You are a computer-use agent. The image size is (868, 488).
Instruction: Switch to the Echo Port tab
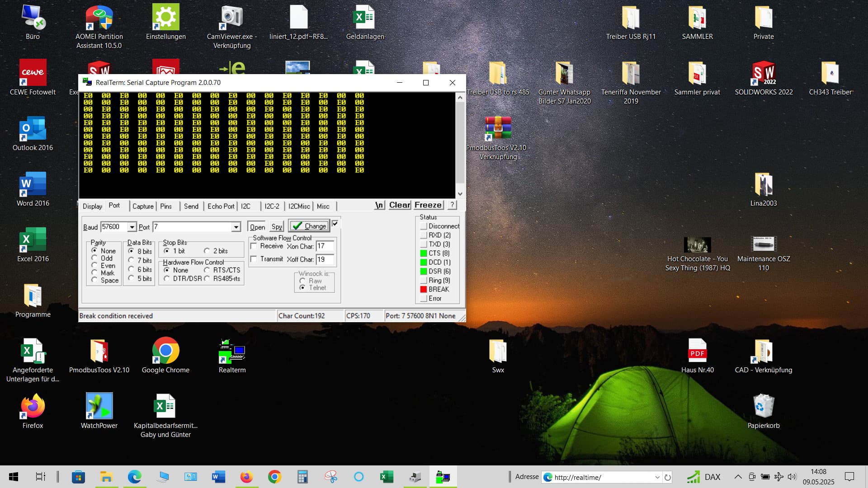coord(221,206)
